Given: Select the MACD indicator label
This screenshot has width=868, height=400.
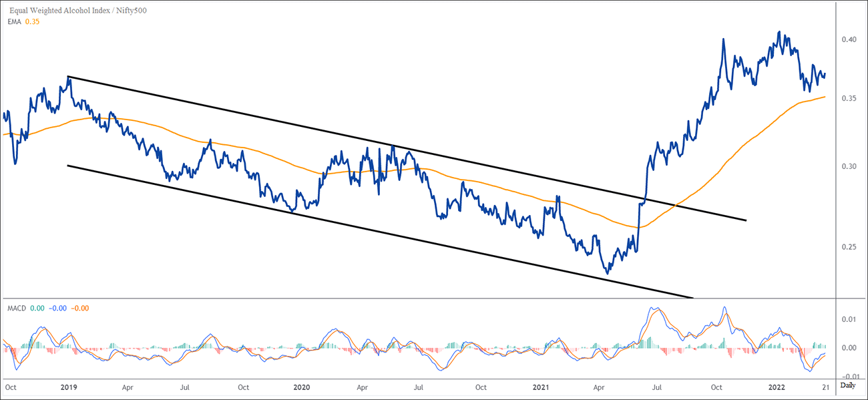Looking at the screenshot, I should pos(17,308).
